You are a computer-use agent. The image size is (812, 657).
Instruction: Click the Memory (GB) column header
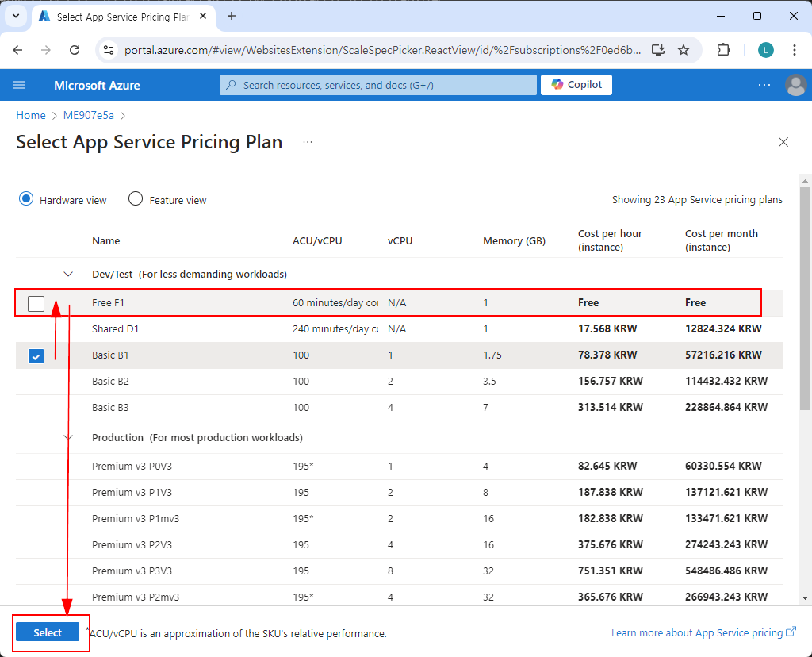coord(514,241)
